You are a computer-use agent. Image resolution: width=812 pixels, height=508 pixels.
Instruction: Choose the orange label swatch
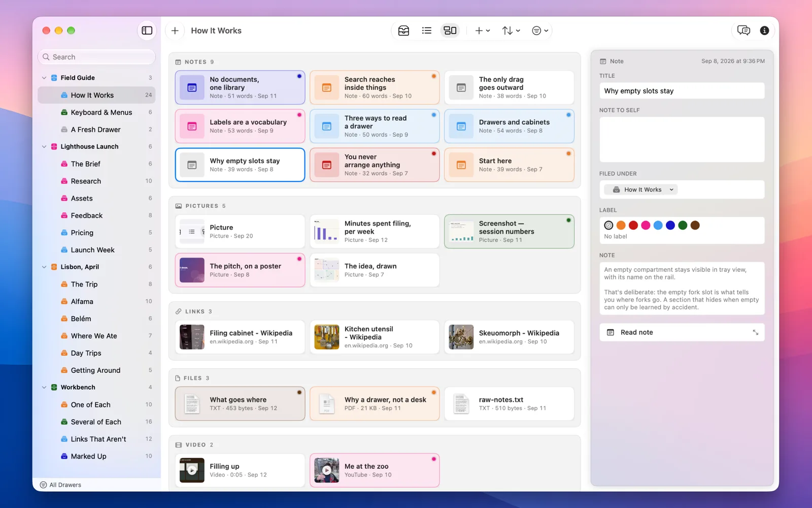click(x=621, y=225)
